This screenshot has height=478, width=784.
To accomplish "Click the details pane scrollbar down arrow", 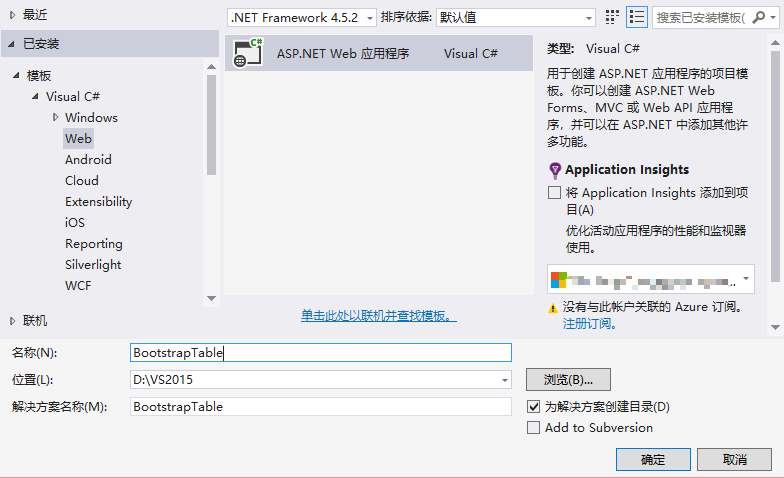I will (x=776, y=328).
